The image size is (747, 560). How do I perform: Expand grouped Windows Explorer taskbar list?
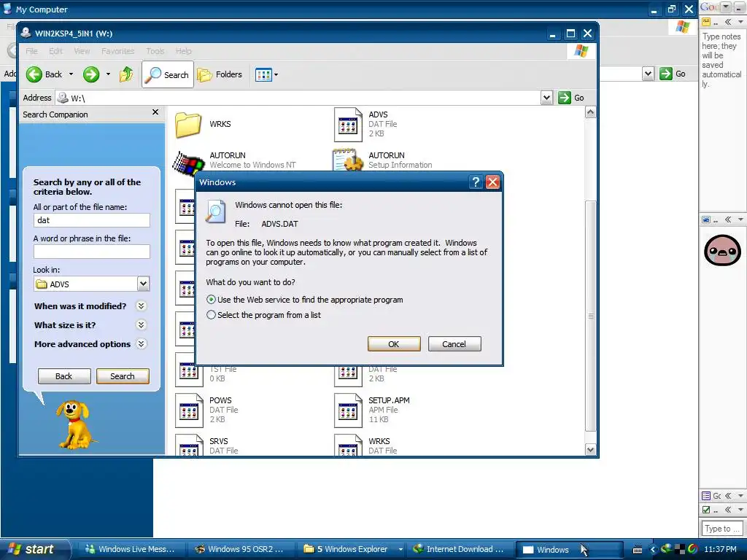[400, 549]
